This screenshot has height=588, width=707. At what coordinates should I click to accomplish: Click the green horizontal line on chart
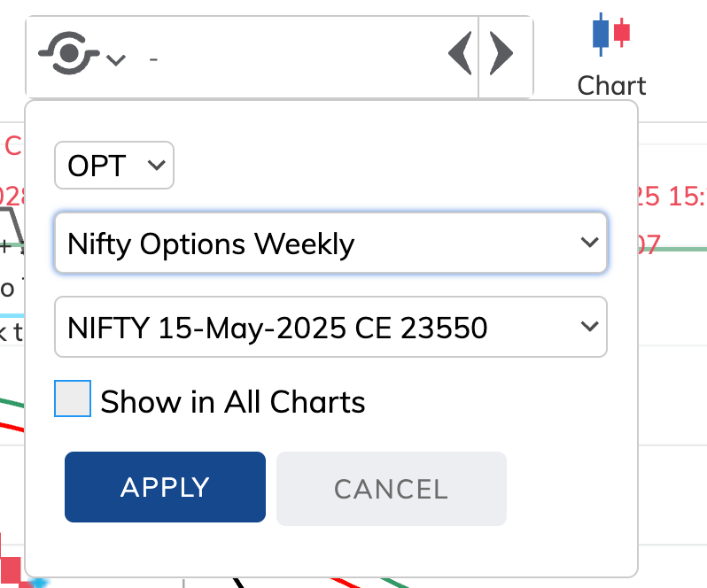pyautogui.click(x=682, y=247)
